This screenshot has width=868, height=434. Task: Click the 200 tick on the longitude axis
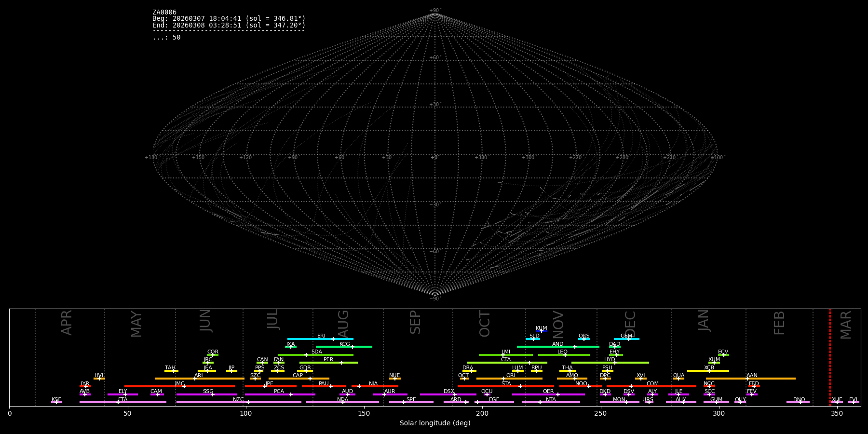[482, 413]
